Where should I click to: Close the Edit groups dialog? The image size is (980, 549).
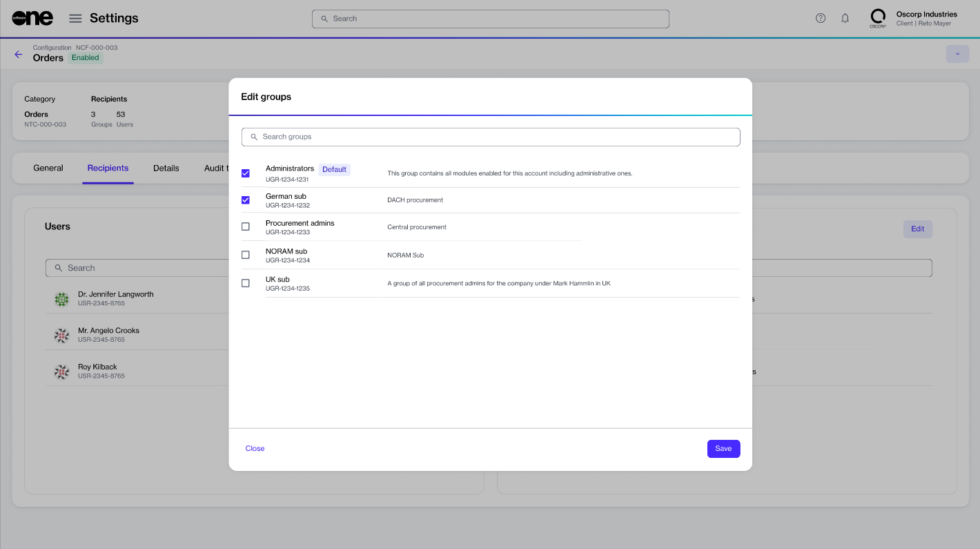click(255, 449)
